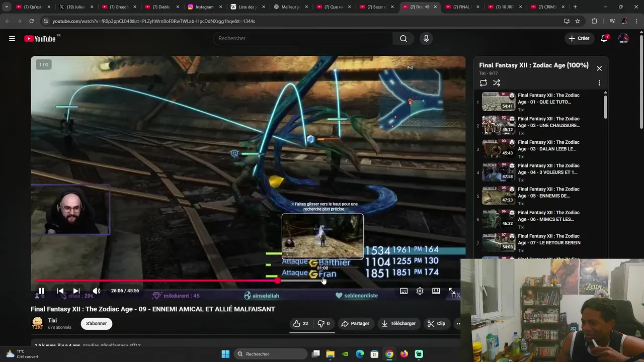Open the Final Fantasy XII playlist title

[534, 65]
